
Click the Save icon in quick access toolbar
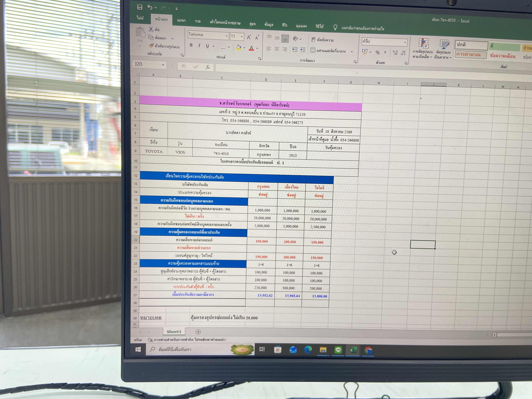click(140, 7)
